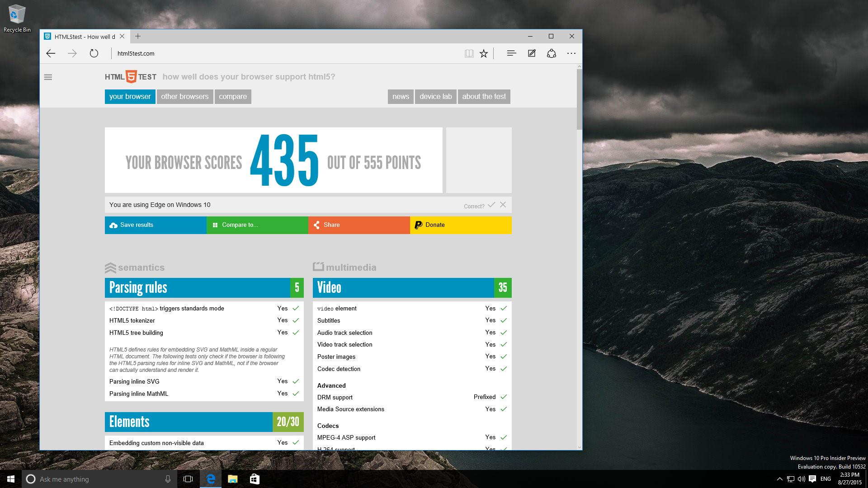Switch to 'other browsers' tab
Viewport: 868px width, 488px height.
[185, 96]
